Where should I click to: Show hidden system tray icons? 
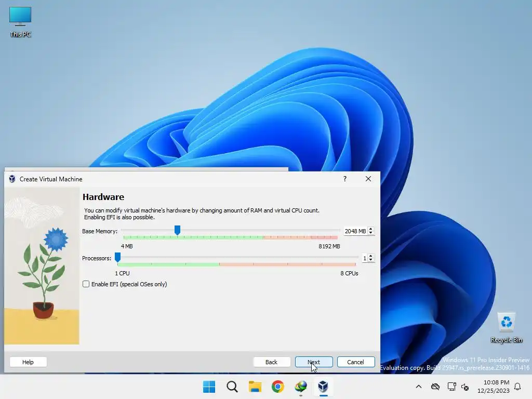pyautogui.click(x=419, y=387)
